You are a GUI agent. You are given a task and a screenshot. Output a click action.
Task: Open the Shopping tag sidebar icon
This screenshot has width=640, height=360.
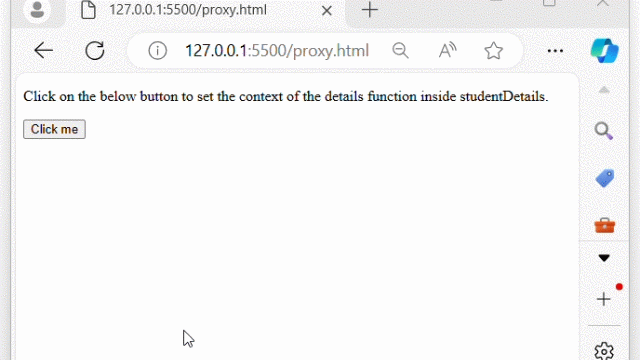tap(604, 178)
